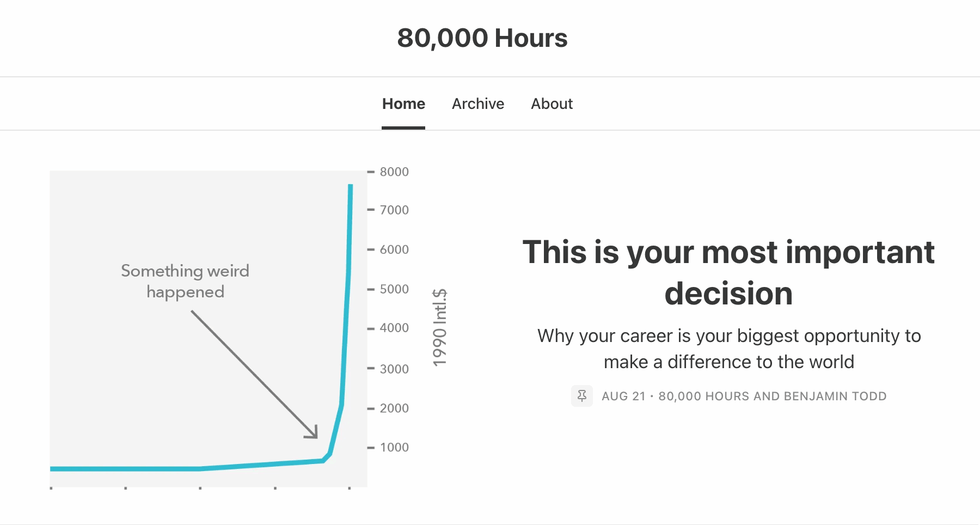The height and width of the screenshot is (525, 980).
Task: Click the "80,000 Hours and Benjamin Todd" byline
Action: 772,396
